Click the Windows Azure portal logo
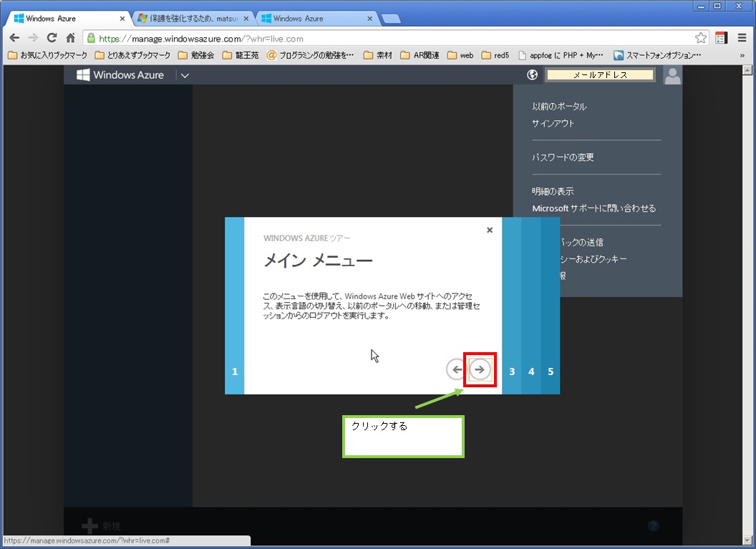 [x=120, y=74]
